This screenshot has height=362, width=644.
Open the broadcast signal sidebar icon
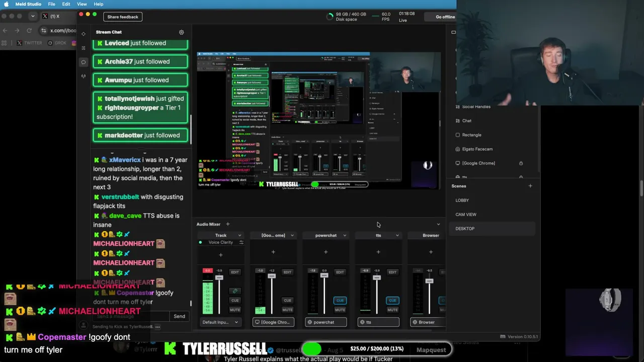(x=84, y=76)
